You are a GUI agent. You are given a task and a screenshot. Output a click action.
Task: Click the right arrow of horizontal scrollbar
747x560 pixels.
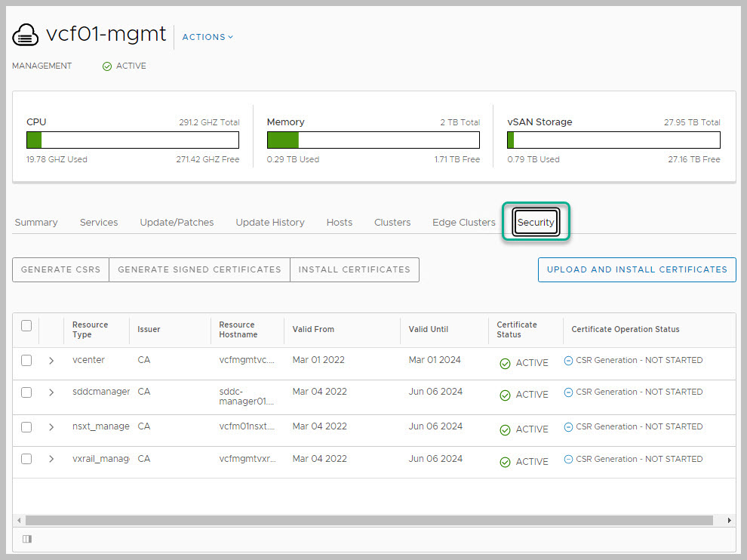[x=729, y=521]
